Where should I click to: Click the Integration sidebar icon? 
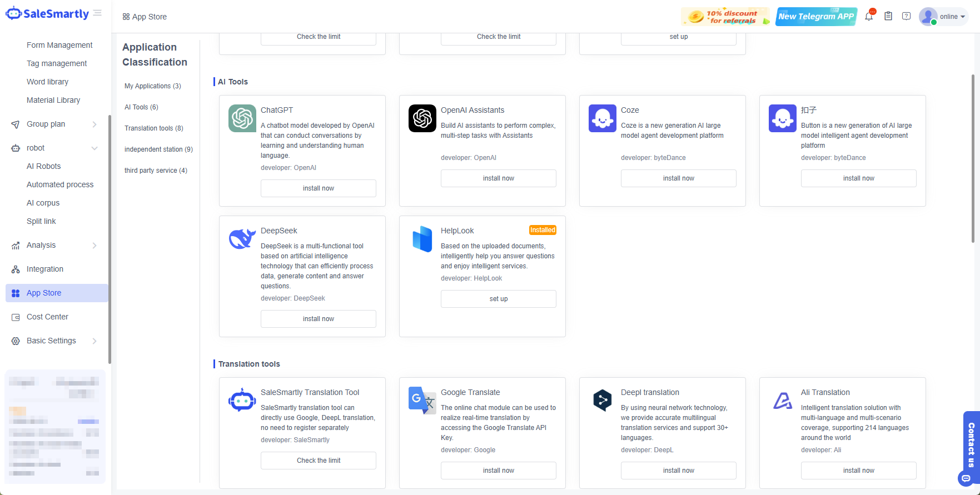(x=16, y=269)
